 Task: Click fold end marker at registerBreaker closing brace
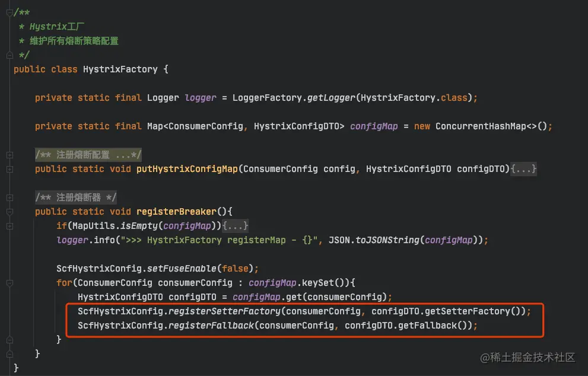click(x=9, y=354)
